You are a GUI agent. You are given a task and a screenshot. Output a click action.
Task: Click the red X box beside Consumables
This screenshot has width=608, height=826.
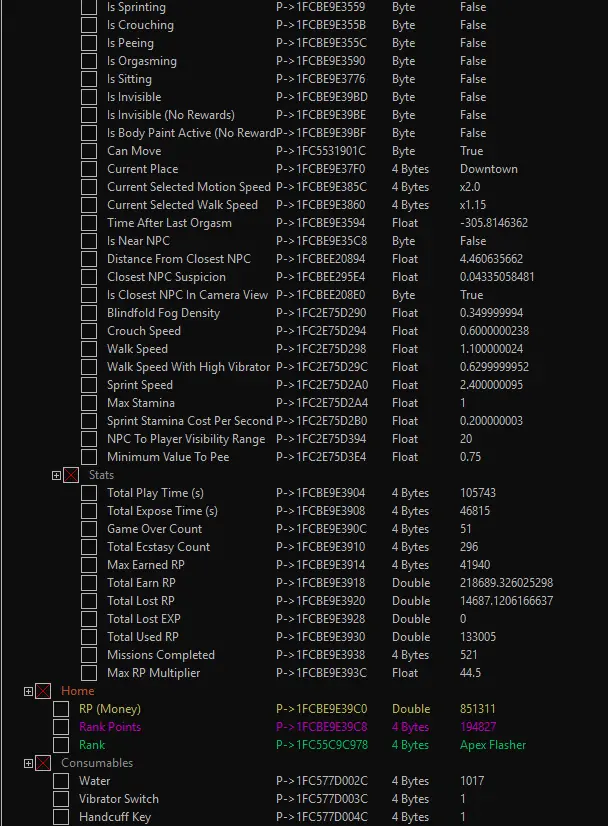pos(43,764)
